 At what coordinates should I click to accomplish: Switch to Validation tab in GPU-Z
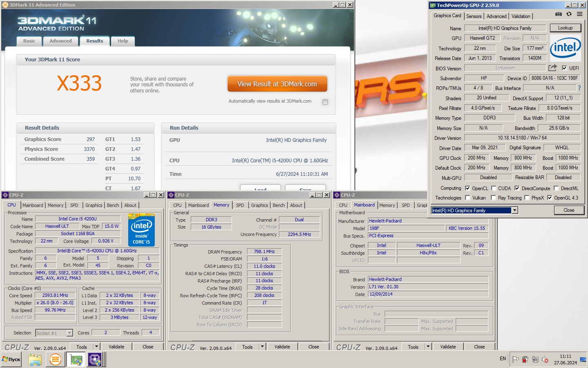point(521,16)
